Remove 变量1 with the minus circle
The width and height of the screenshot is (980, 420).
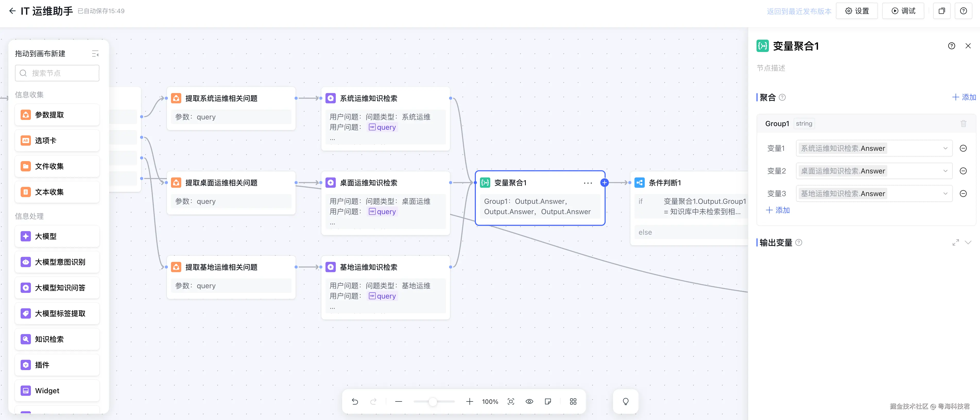pos(963,148)
